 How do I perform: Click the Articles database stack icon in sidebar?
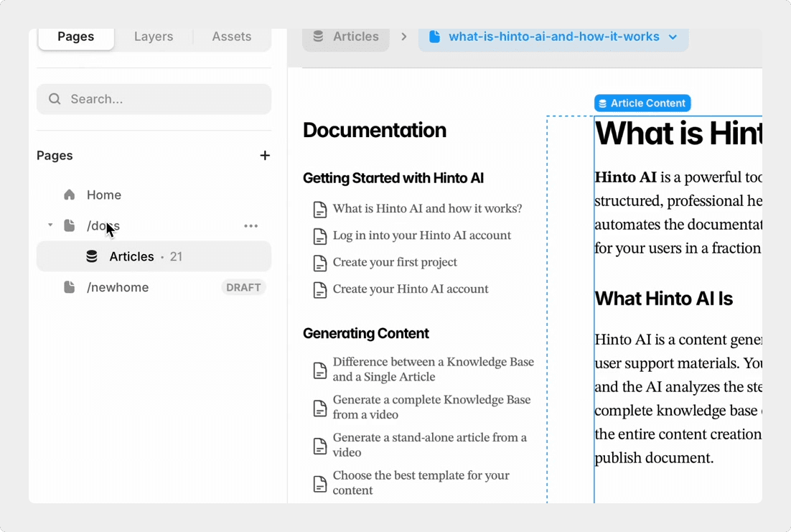coord(92,257)
